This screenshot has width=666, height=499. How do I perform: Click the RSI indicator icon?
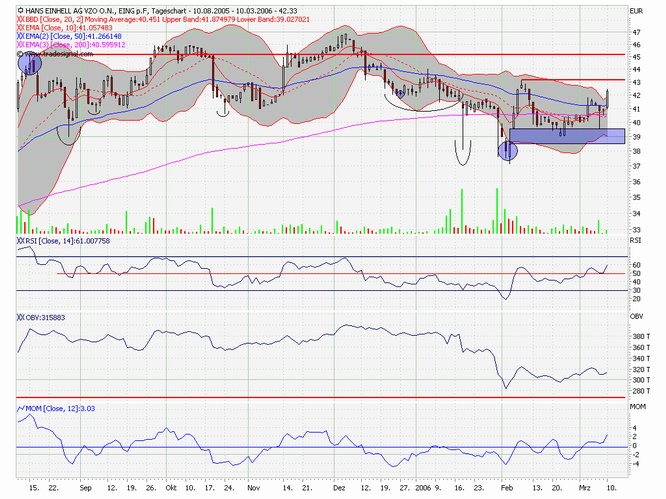pyautogui.click(x=21, y=242)
